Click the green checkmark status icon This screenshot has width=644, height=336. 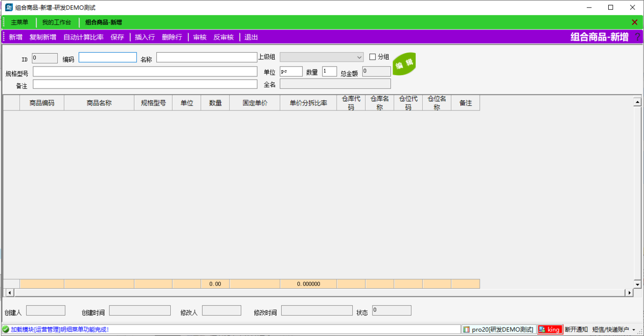(x=6, y=329)
